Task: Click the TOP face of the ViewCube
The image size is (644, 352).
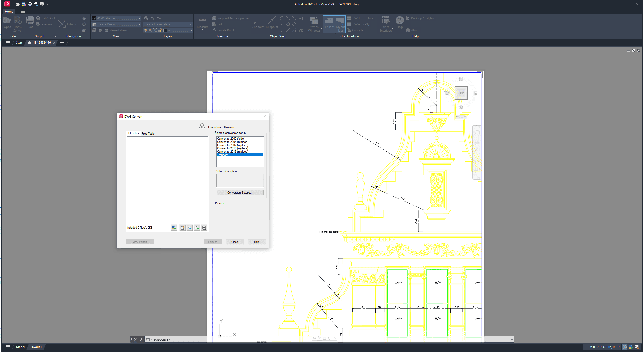Action: pyautogui.click(x=461, y=93)
